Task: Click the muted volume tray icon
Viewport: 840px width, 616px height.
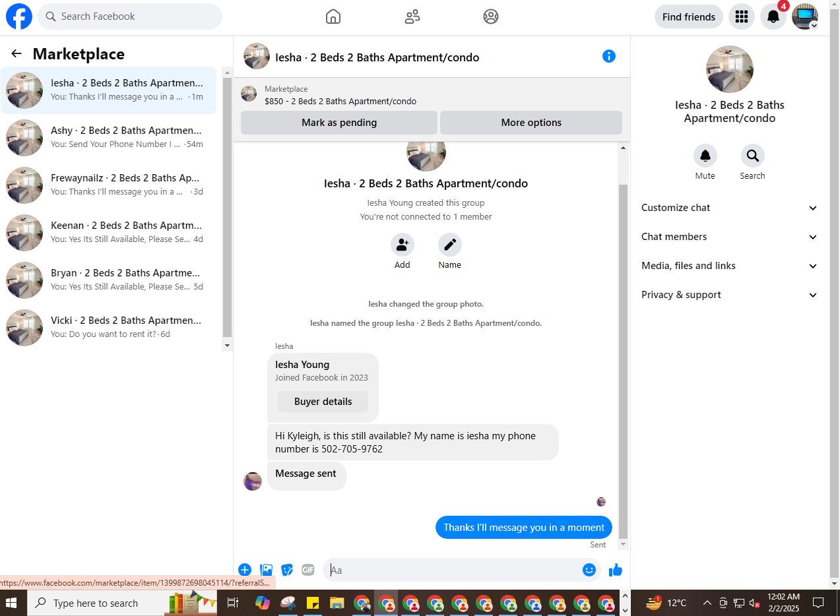Action: [756, 603]
